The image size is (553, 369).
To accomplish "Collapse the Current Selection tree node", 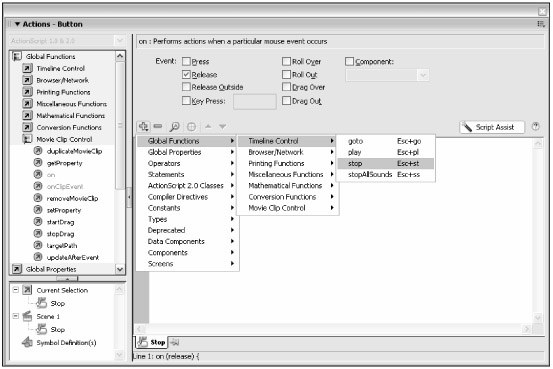I will tap(16, 290).
